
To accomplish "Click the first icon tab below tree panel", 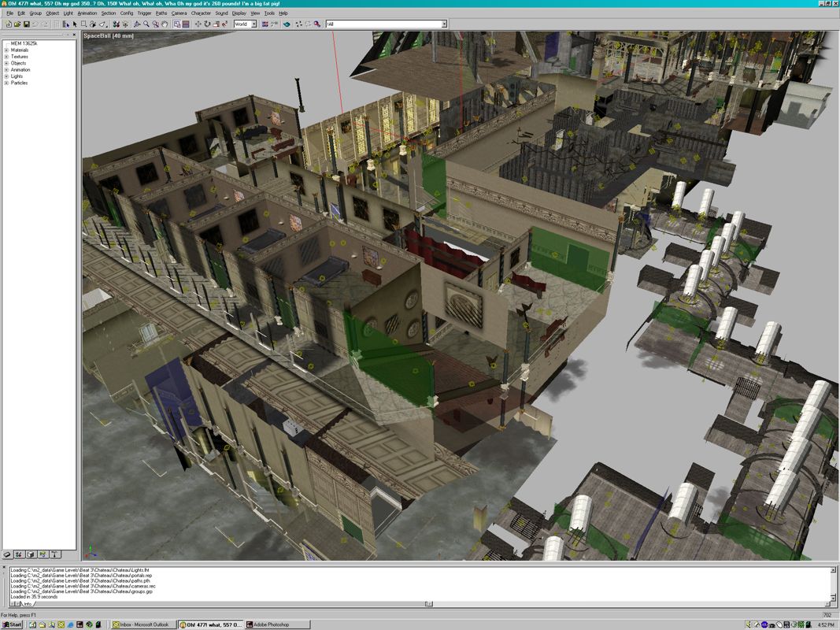I will [x=7, y=554].
